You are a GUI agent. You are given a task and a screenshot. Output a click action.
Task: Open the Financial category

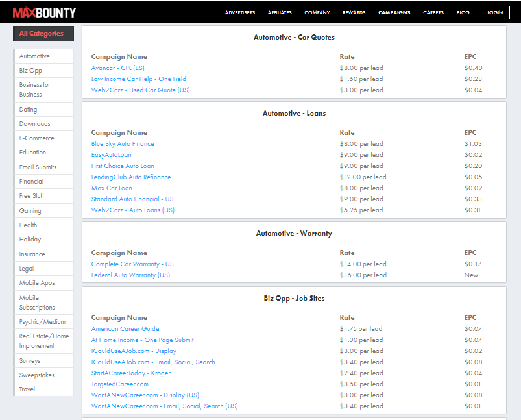click(x=44, y=182)
